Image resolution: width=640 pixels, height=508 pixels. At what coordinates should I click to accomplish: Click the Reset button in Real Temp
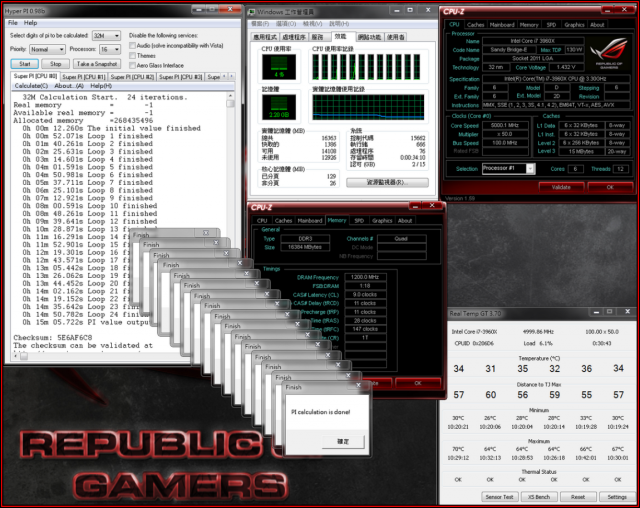(x=578, y=497)
